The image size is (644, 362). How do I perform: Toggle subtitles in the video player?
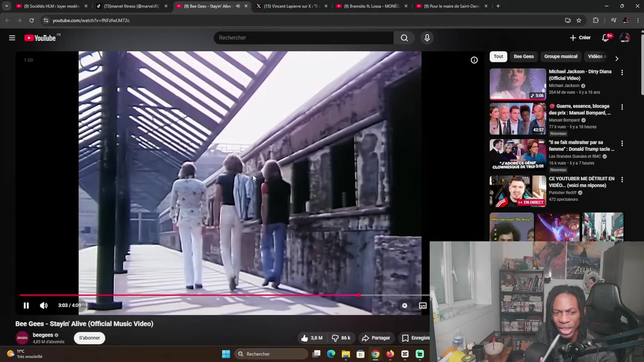[x=423, y=305]
